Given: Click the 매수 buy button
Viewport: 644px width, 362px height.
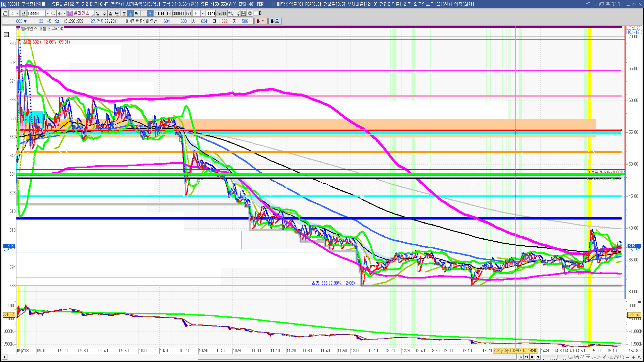Looking at the screenshot, I should tap(261, 21).
